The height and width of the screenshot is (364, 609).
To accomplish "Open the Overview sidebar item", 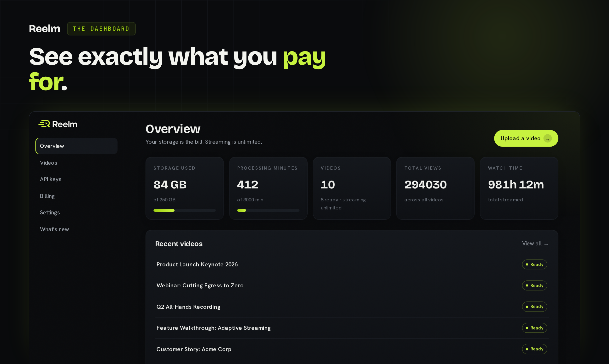I will click(76, 146).
